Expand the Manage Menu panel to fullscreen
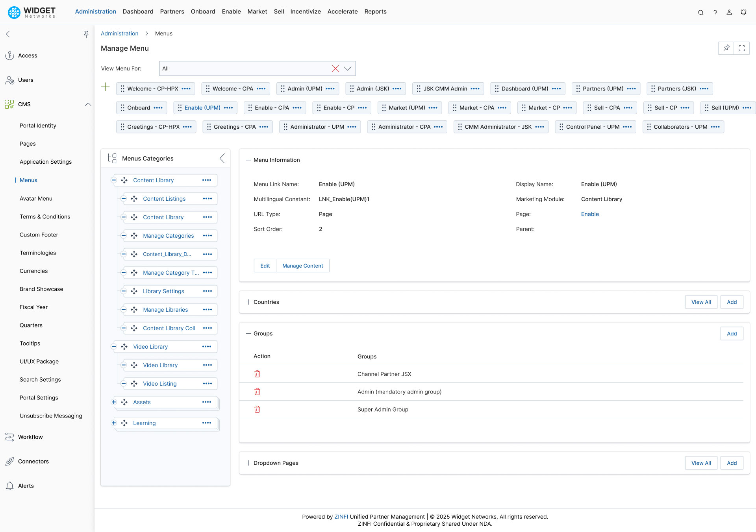Screen dimensions: 756x532 coord(742,48)
